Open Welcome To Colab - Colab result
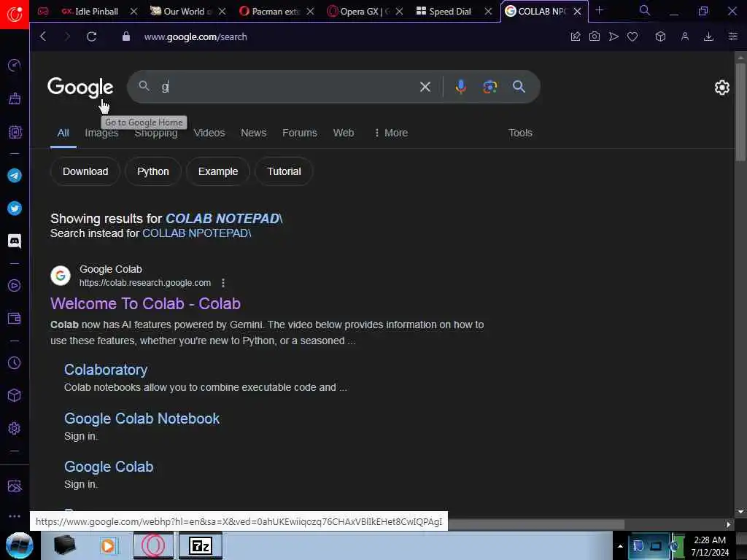This screenshot has height=560, width=747. [145, 303]
